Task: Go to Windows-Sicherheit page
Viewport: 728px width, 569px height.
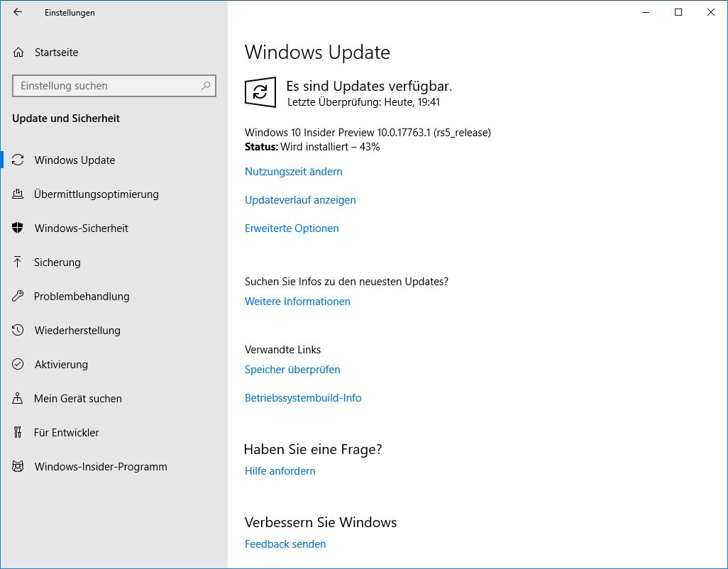Action: point(114,228)
